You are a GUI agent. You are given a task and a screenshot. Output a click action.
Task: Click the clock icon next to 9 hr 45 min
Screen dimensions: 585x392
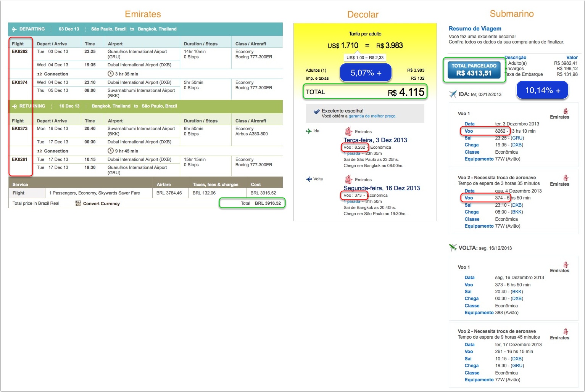click(111, 151)
